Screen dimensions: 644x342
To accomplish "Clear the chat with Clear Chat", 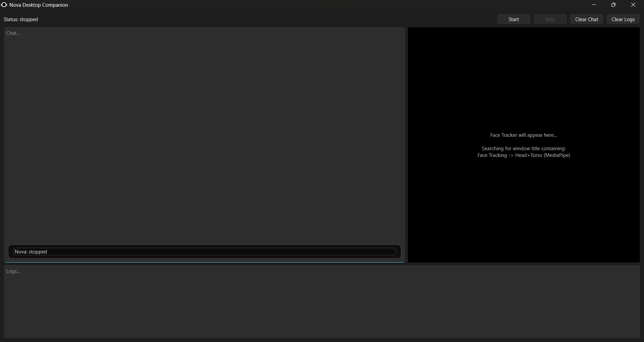I will coord(587,19).
